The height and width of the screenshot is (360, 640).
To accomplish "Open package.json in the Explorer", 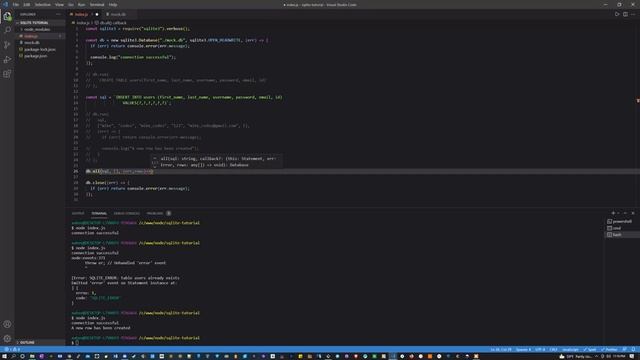I will pos(40,56).
